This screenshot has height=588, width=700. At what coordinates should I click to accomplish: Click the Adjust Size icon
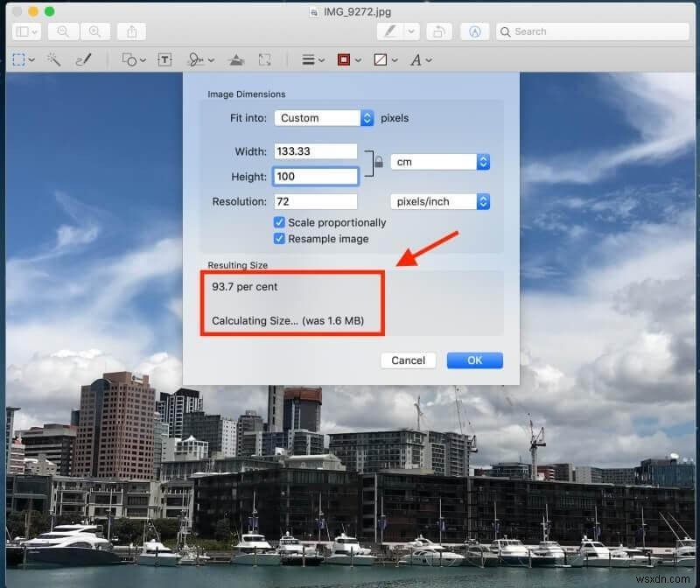tap(266, 59)
